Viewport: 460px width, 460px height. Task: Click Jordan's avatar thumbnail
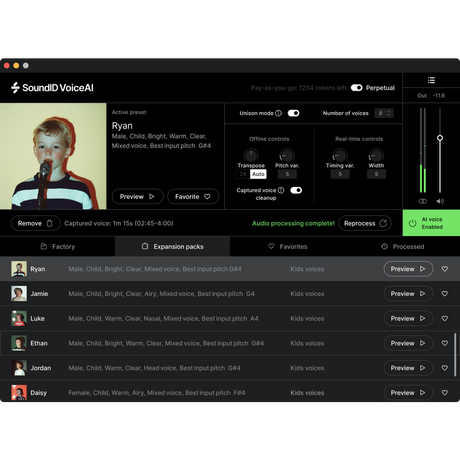19,368
